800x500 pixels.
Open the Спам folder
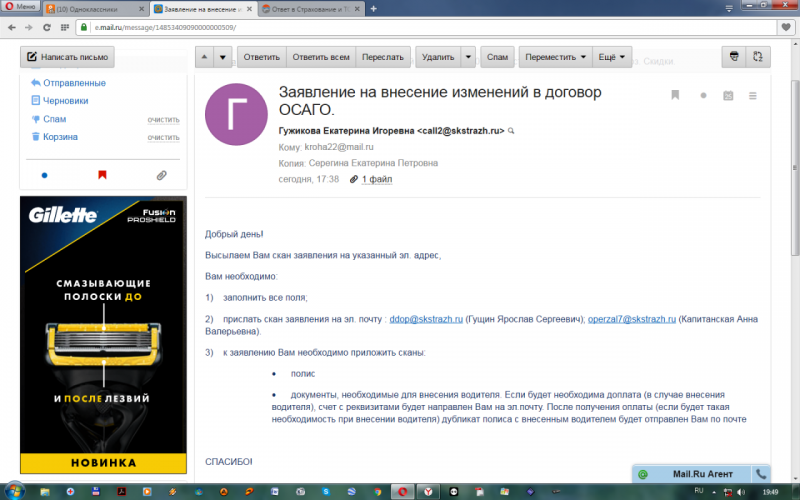[54, 119]
